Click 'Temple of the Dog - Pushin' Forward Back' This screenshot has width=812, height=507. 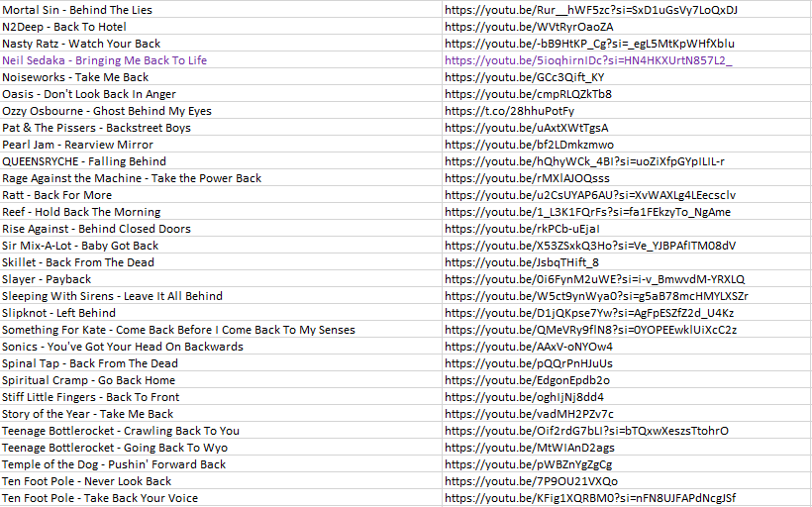pos(221,464)
